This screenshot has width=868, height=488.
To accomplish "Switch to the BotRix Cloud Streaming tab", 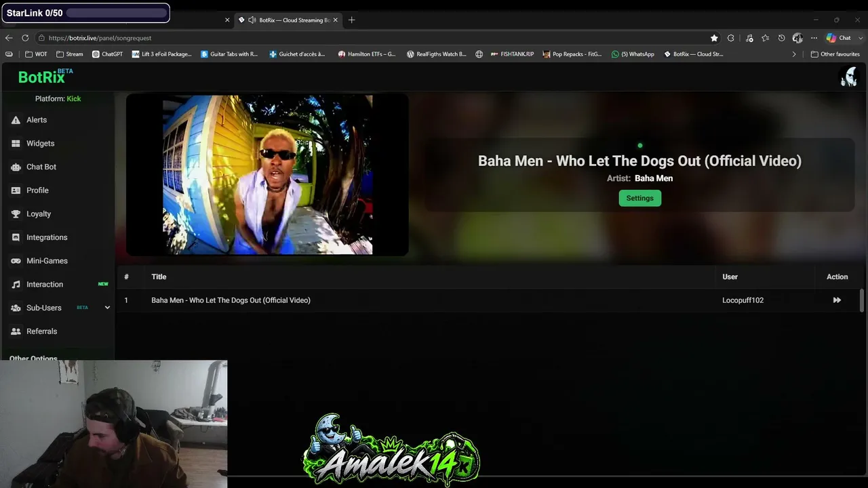I will coord(288,20).
